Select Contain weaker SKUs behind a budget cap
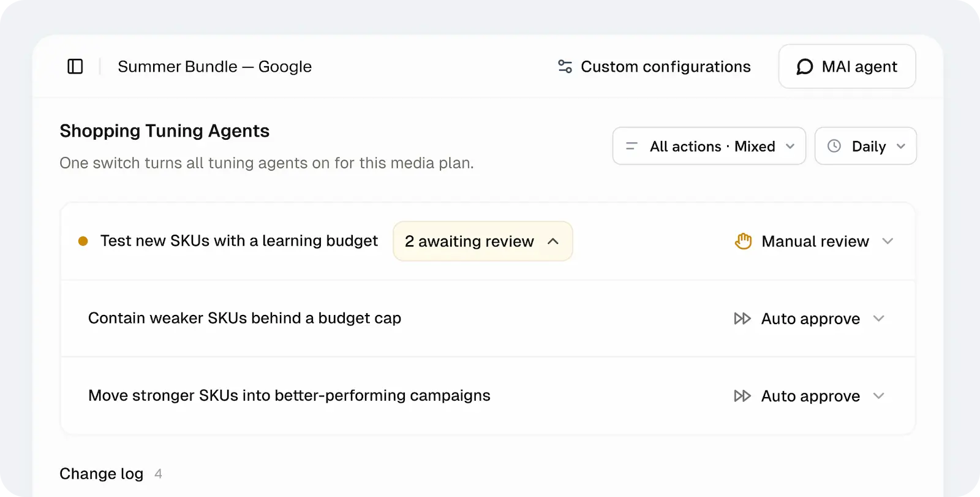Viewport: 980px width, 497px height. [244, 318]
